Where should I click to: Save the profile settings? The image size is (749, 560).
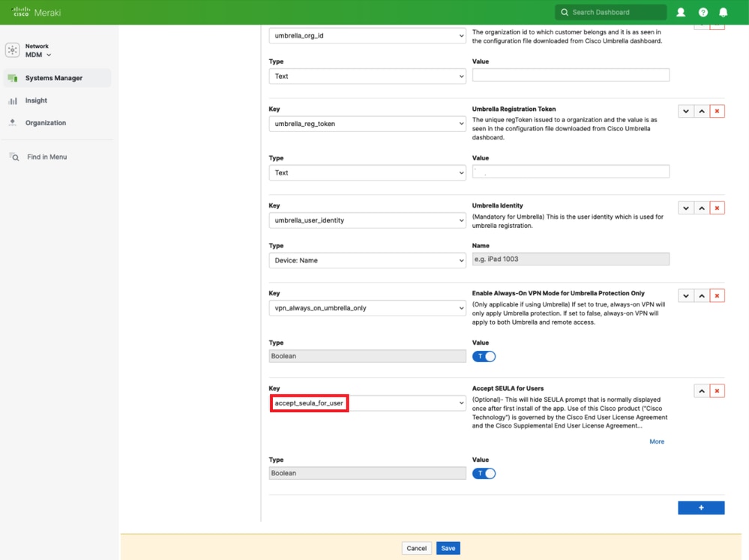click(x=448, y=548)
